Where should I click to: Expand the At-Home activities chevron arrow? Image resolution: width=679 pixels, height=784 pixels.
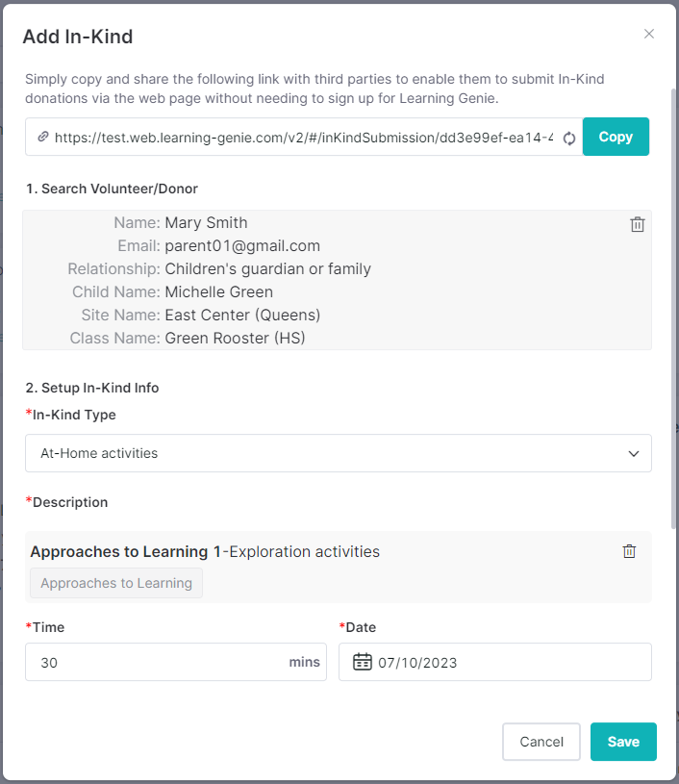(x=634, y=453)
